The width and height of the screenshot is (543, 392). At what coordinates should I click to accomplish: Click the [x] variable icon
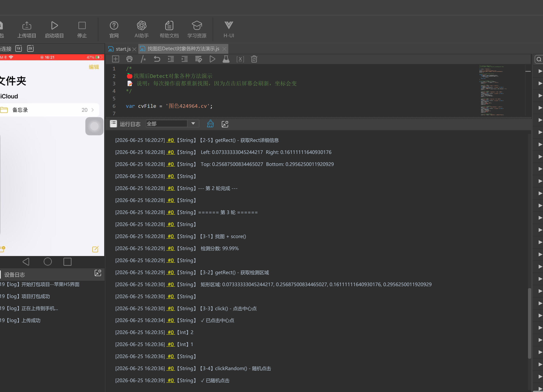pos(240,59)
